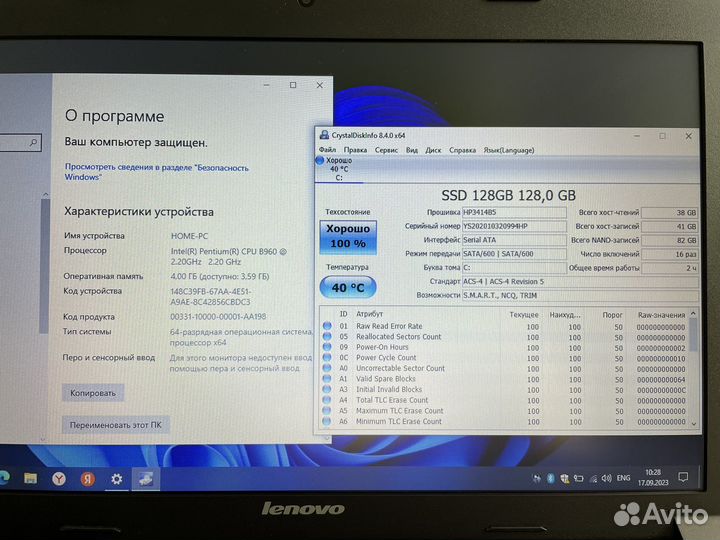Click status dot for Valid Spare Blocks

(327, 378)
